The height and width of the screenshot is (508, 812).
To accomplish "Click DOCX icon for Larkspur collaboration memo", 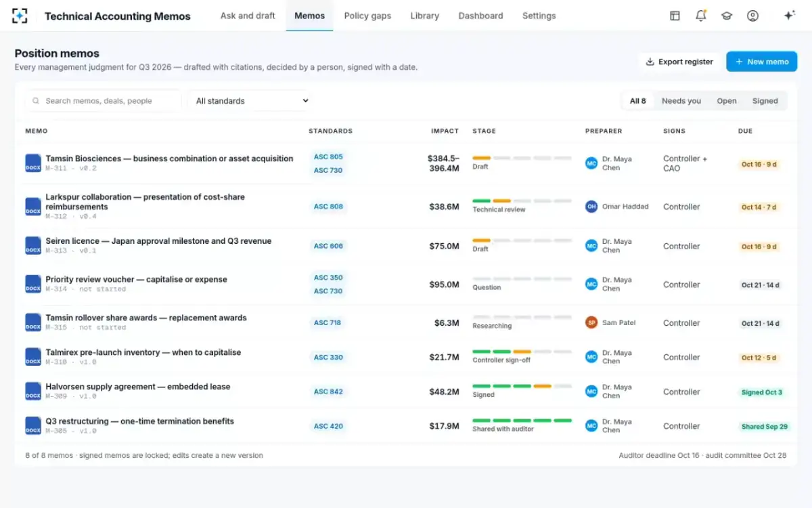I will (33, 207).
